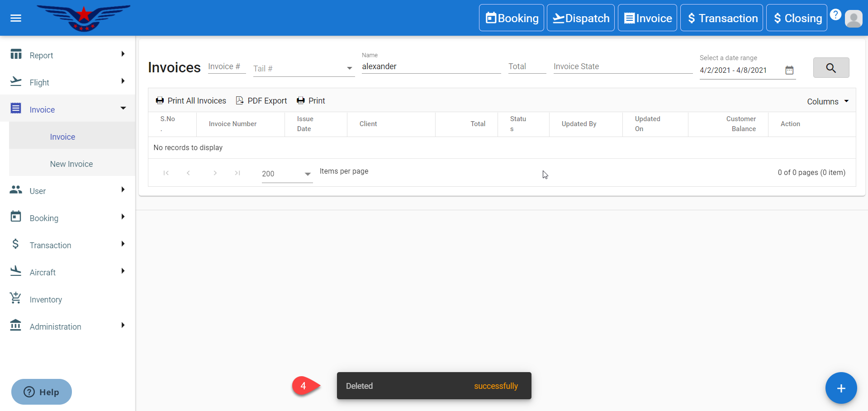Viewport: 868px width, 411px height.
Task: Click the blue plus add button
Action: 840,388
